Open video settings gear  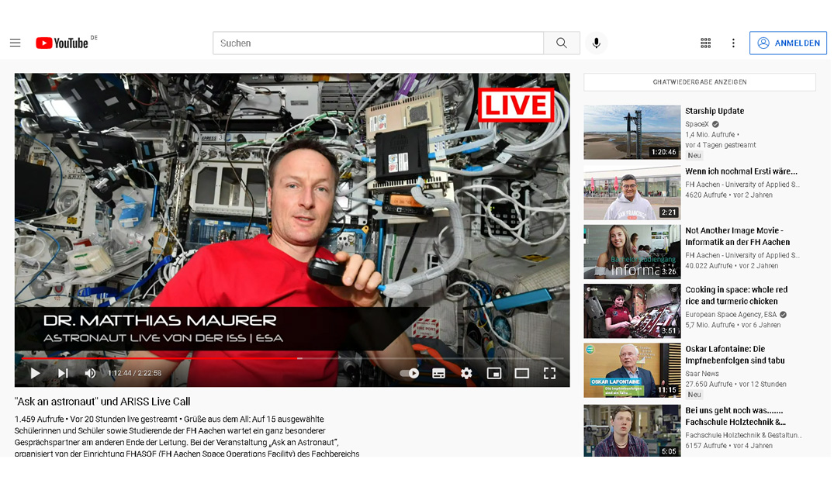click(466, 373)
